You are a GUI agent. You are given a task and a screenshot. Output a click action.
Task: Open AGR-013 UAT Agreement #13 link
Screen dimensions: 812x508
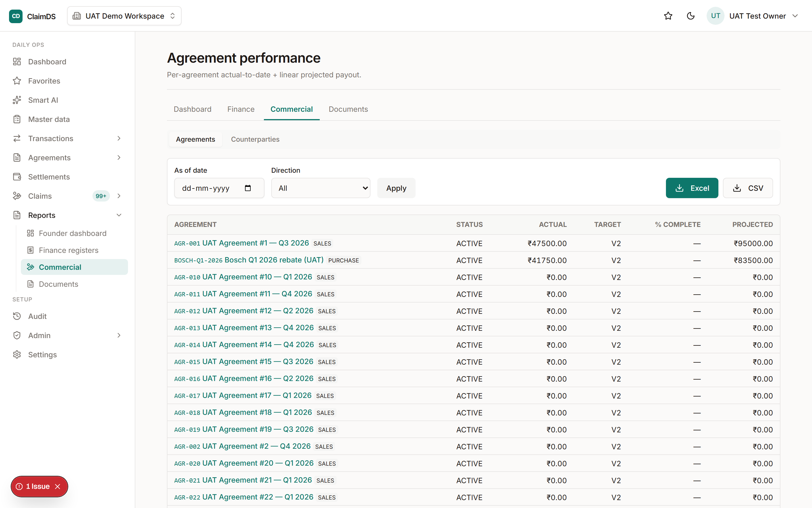[244, 328]
